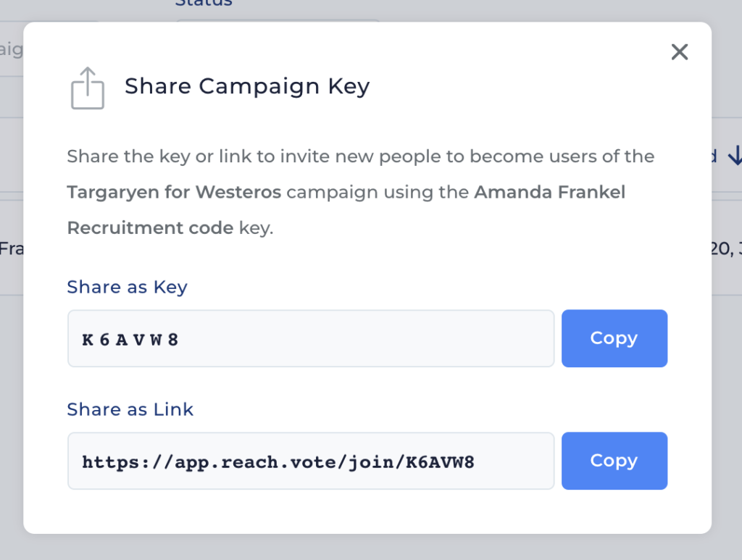Click the Targaryen for Westeros campaign name
Screen dimensions: 742x560
174,192
